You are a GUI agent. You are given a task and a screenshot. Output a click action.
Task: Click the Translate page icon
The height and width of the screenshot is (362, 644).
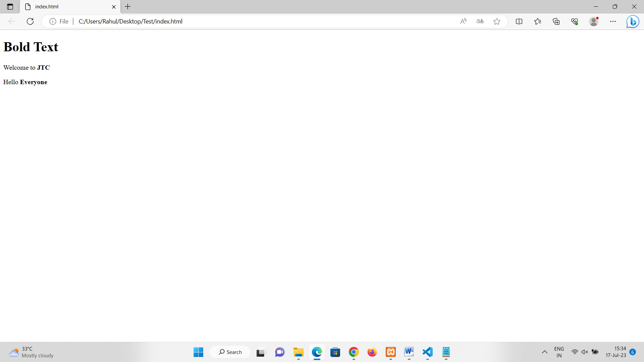[480, 21]
